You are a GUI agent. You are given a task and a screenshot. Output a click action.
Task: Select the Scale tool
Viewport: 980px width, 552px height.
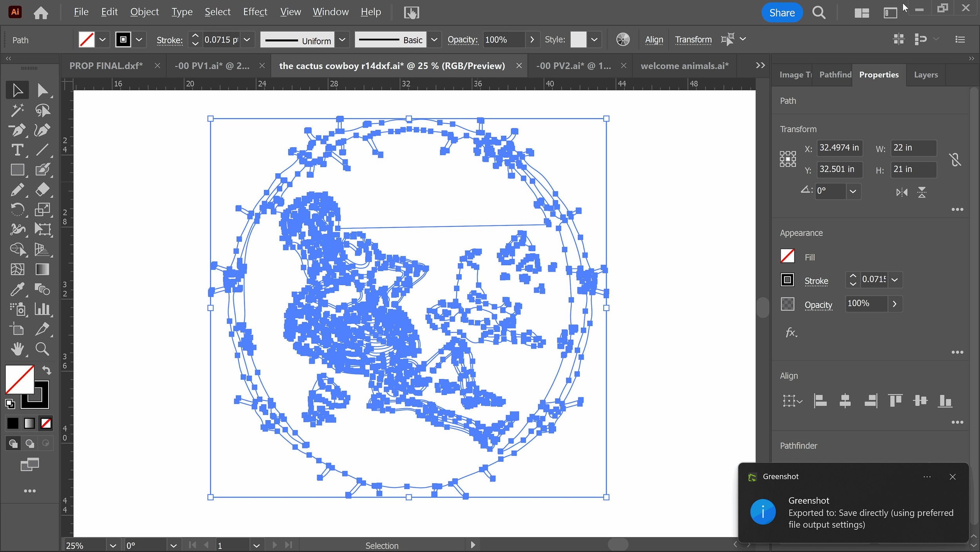[42, 210]
